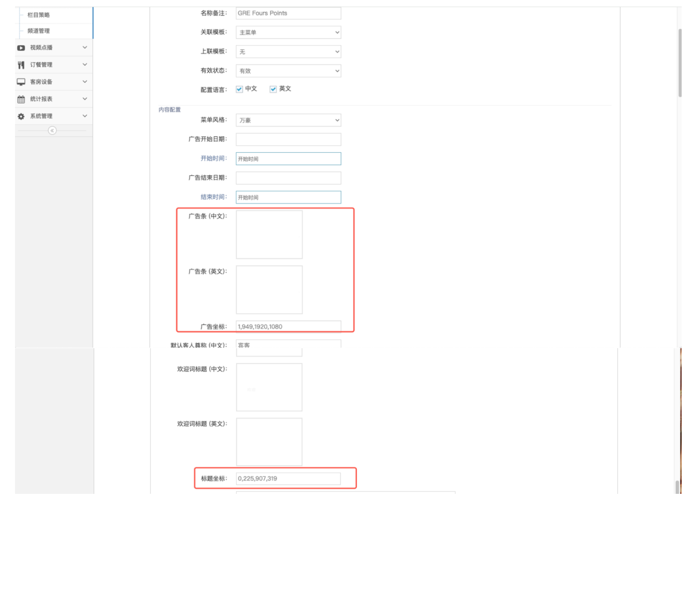Click the 广告条 (中文) image upload box
The width and height of the screenshot is (692, 616).
[x=269, y=234]
